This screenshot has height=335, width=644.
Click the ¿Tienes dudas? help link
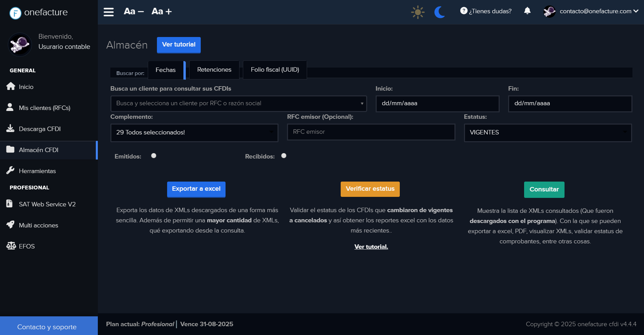(x=490, y=11)
